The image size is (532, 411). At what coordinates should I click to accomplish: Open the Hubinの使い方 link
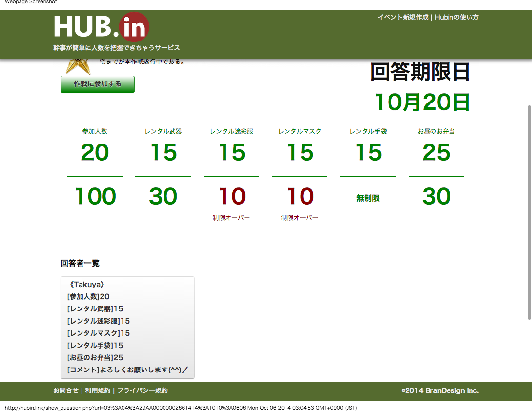coord(456,17)
